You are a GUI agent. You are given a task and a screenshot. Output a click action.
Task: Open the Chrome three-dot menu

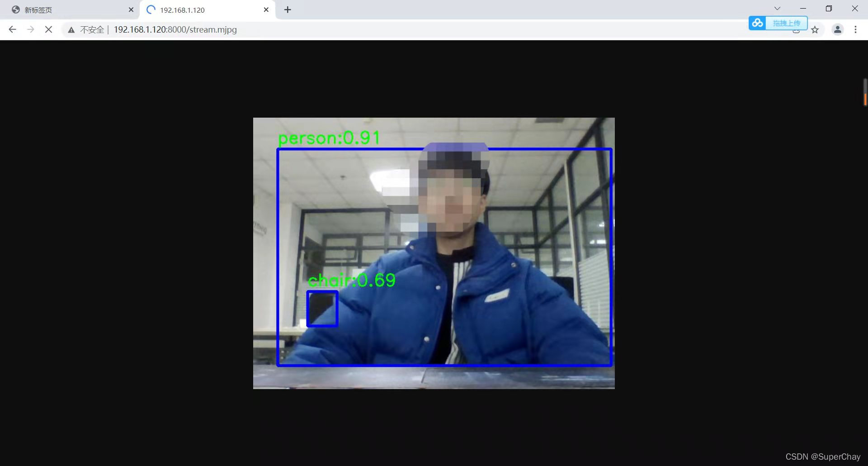tap(855, 29)
